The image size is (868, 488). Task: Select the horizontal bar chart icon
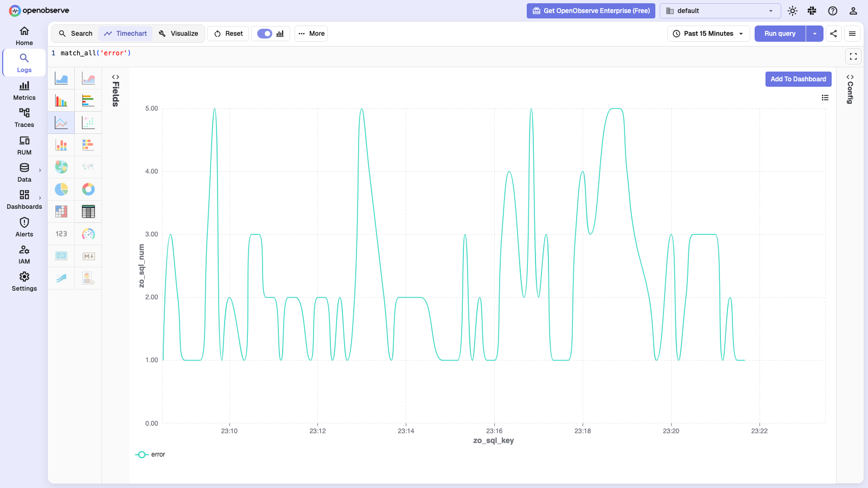(x=88, y=100)
